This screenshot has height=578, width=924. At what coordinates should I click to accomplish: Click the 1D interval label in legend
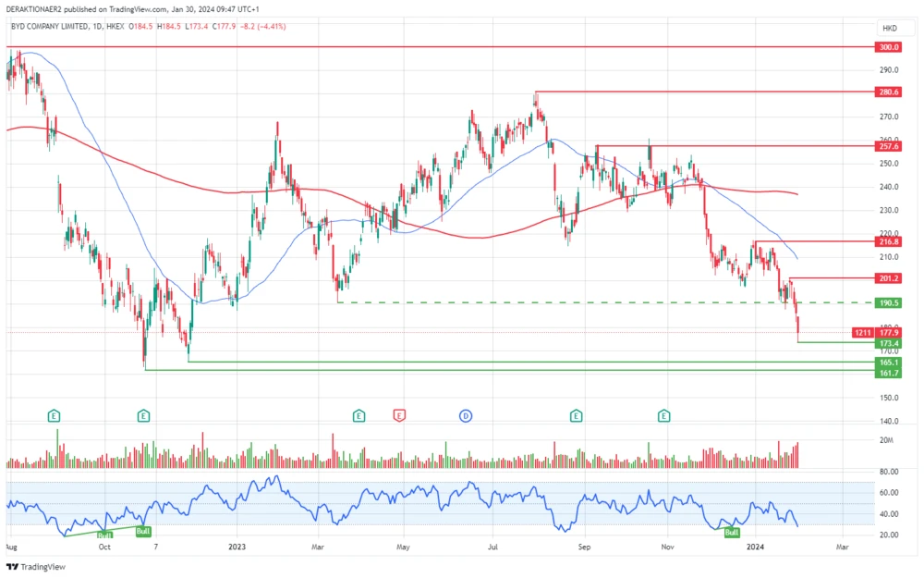(98, 27)
